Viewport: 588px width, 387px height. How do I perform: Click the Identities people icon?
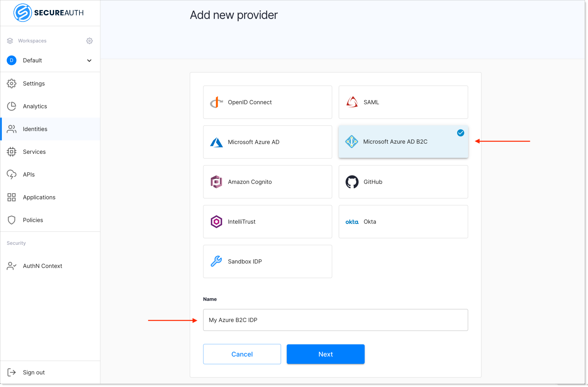[x=12, y=129]
